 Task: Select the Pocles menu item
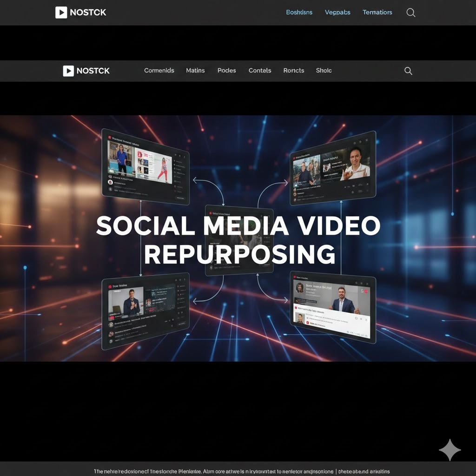[x=226, y=71]
